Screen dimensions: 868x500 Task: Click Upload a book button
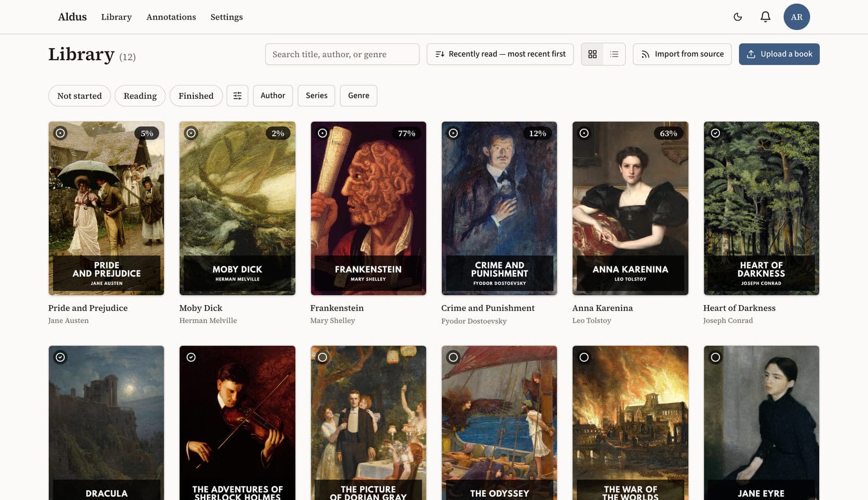[x=779, y=54]
